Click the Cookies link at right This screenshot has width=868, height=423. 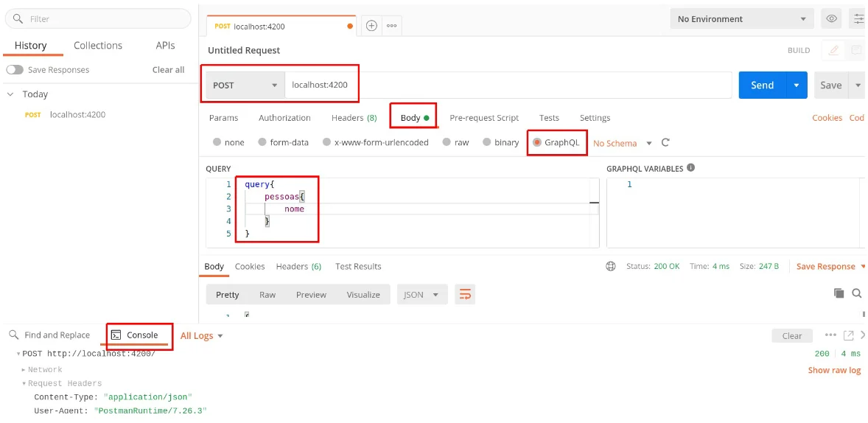pos(827,117)
